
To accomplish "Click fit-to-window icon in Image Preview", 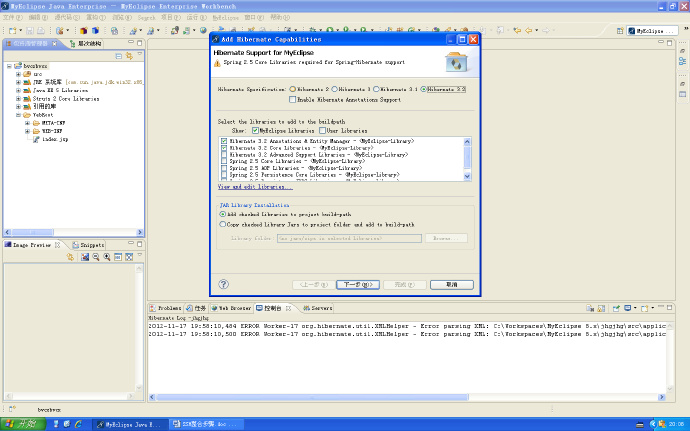I will (x=128, y=257).
